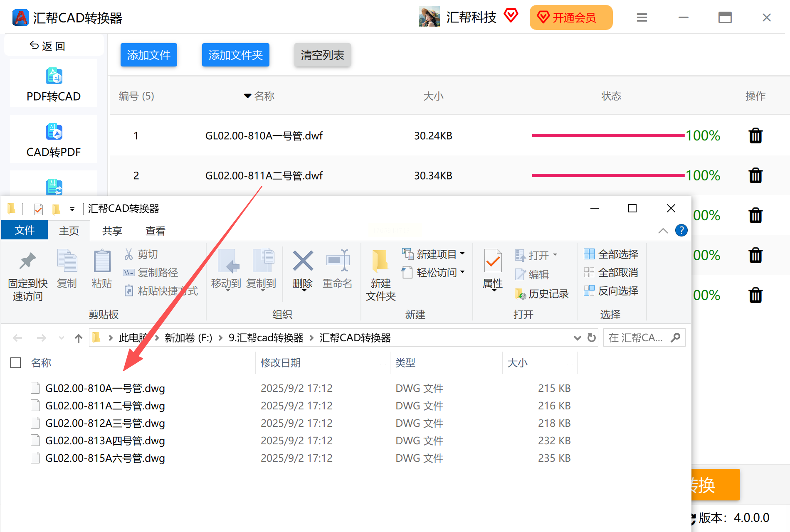Click the 添加文件夹 button
This screenshot has width=790, height=532.
coord(236,55)
